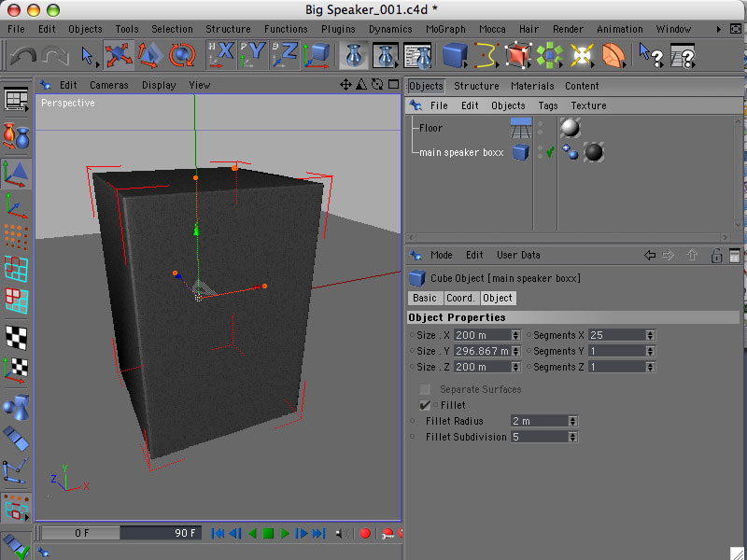
Task: Toggle the Y axis lock
Action: tap(252, 56)
